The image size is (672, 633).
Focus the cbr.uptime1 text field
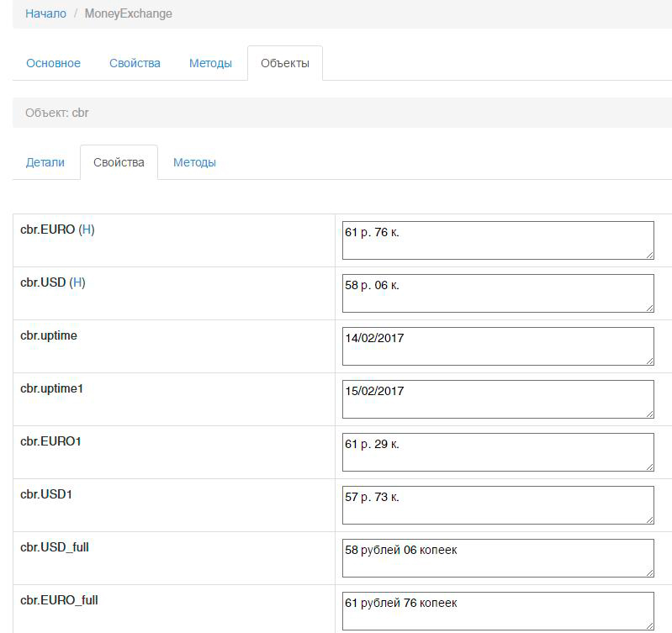click(x=497, y=399)
